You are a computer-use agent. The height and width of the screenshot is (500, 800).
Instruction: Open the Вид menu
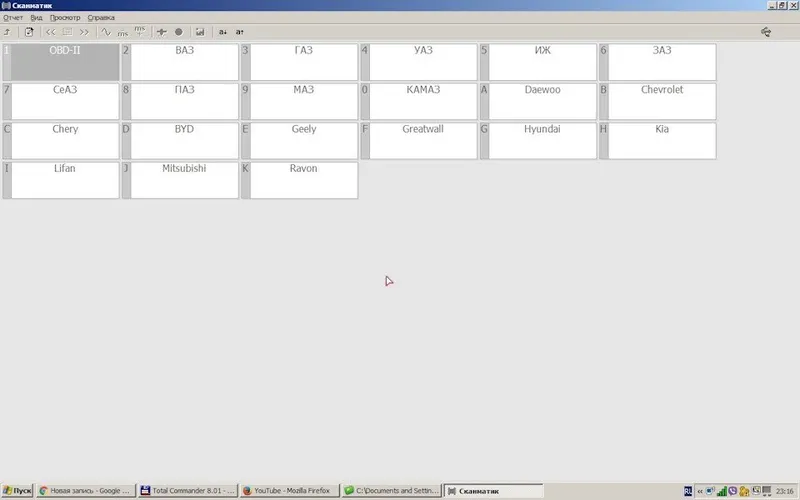[x=36, y=17]
